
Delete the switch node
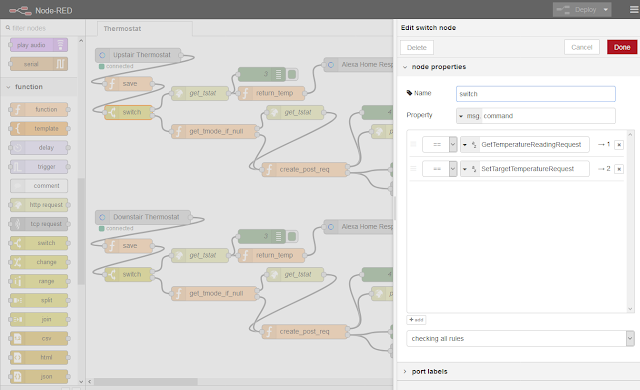click(417, 47)
